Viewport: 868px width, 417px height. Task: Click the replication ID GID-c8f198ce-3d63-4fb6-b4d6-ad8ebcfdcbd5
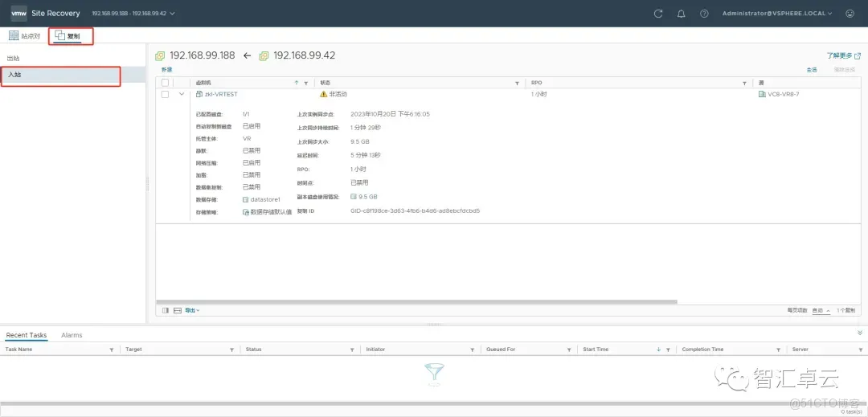pyautogui.click(x=416, y=211)
